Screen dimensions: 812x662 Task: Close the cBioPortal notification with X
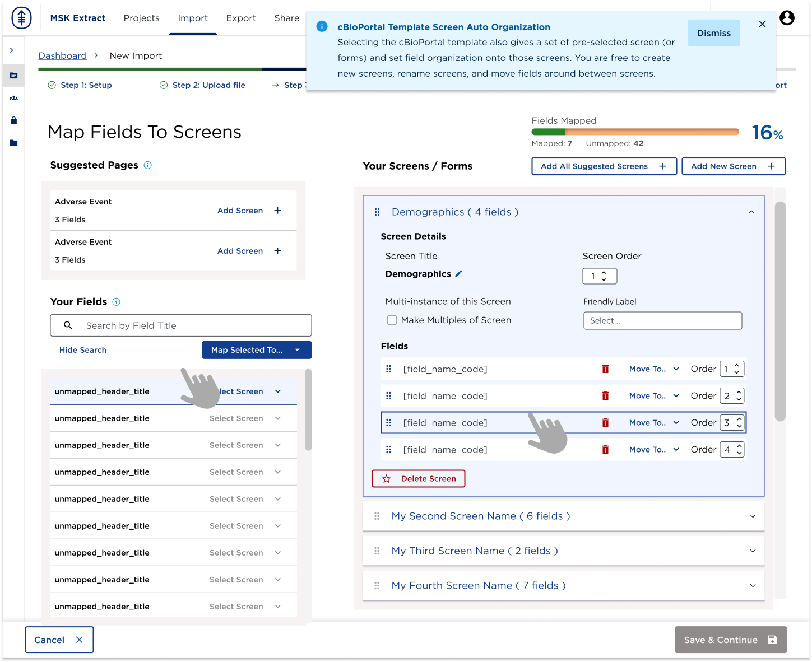tap(762, 24)
